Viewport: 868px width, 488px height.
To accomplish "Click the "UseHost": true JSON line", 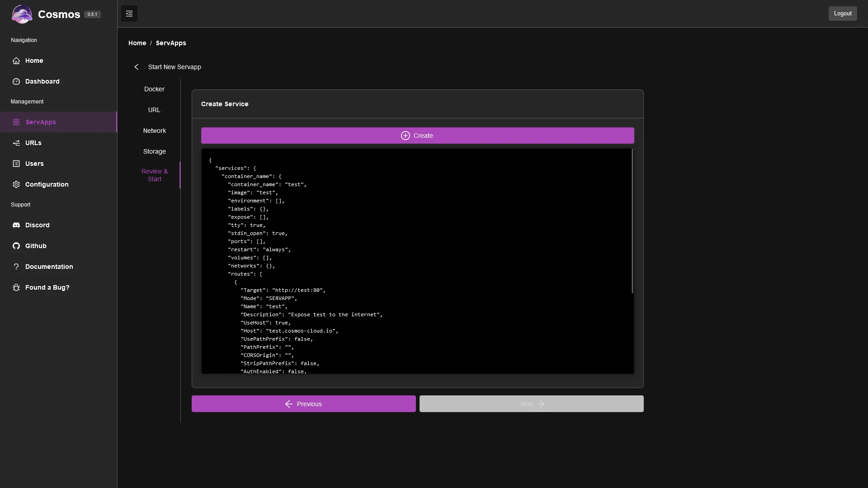I will (x=265, y=323).
